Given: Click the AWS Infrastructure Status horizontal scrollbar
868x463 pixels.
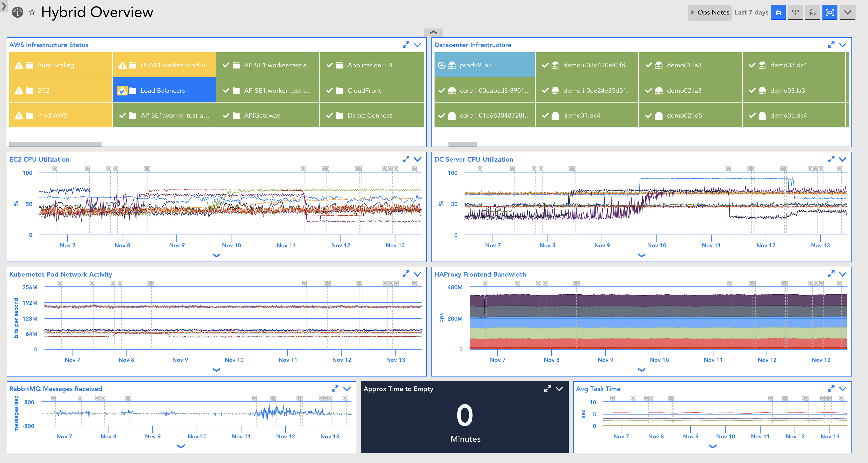Looking at the screenshot, I should (x=55, y=144).
